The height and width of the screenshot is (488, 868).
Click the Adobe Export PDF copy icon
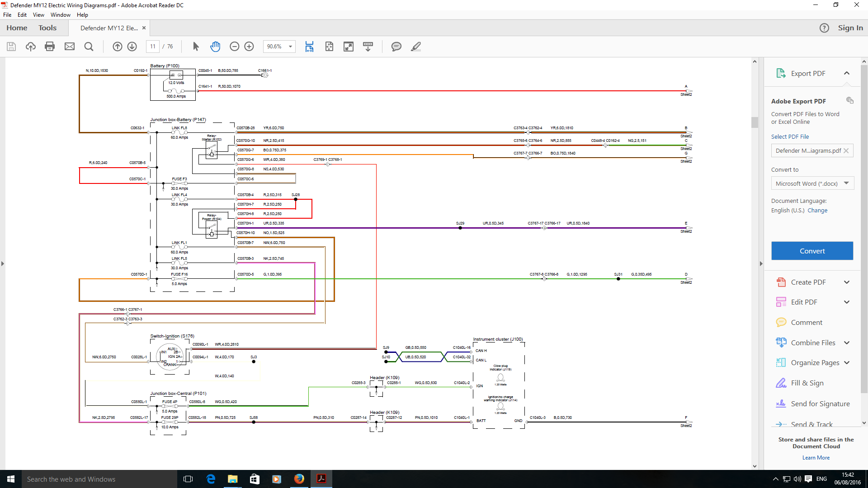[850, 100]
